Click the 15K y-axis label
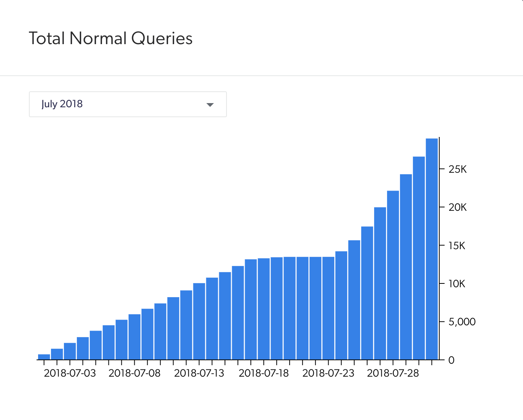This screenshot has height=420, width=523. point(457,246)
